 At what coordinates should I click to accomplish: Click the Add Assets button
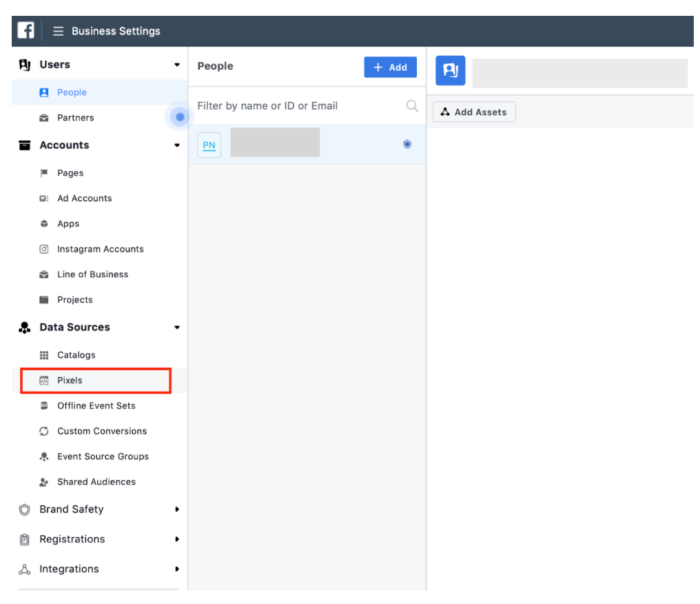coord(474,112)
